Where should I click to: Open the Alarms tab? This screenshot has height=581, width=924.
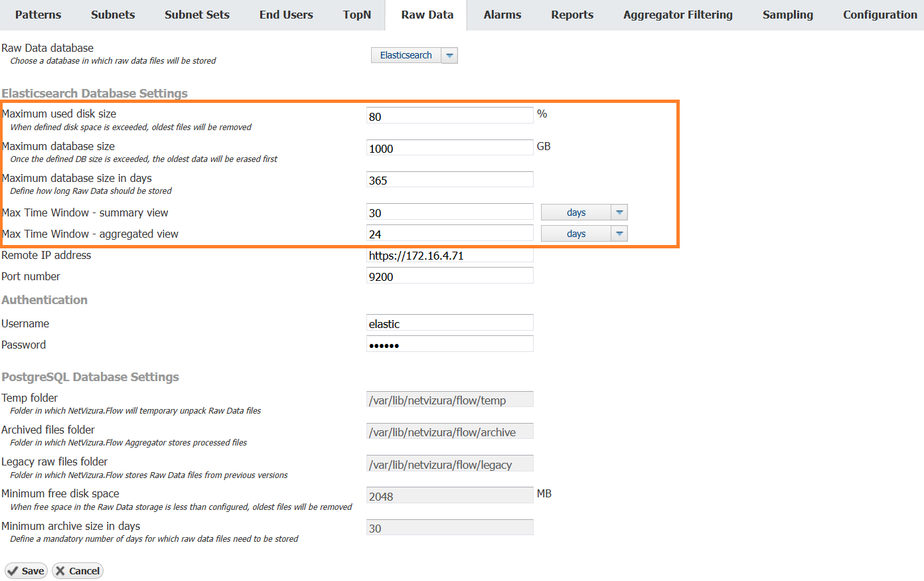coord(502,15)
